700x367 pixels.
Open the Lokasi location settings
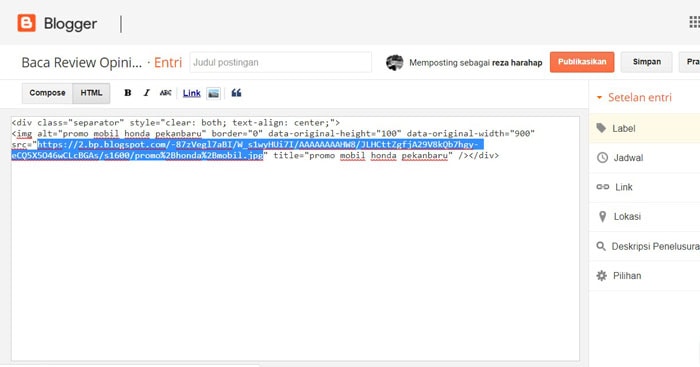click(645, 217)
